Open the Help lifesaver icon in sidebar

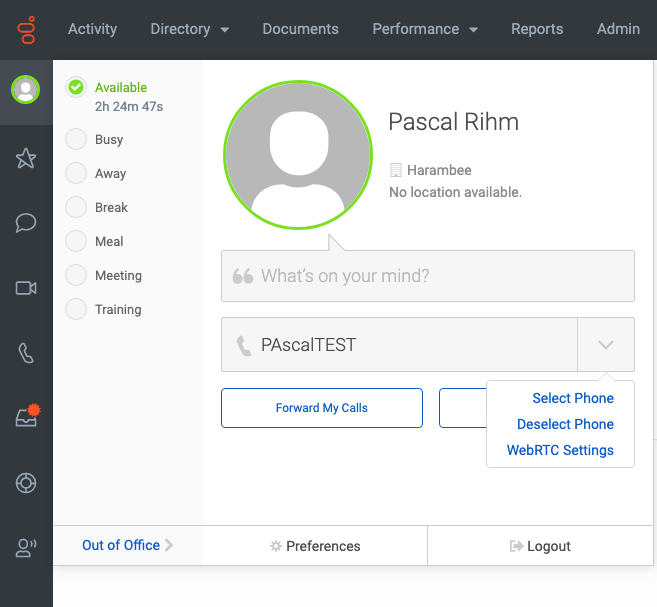click(26, 483)
